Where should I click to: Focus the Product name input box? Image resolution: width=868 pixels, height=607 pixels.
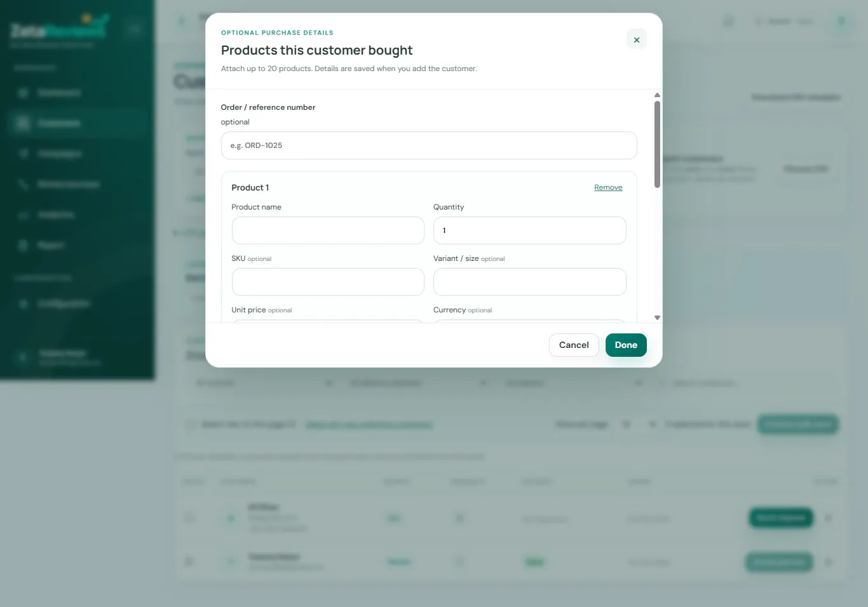328,230
